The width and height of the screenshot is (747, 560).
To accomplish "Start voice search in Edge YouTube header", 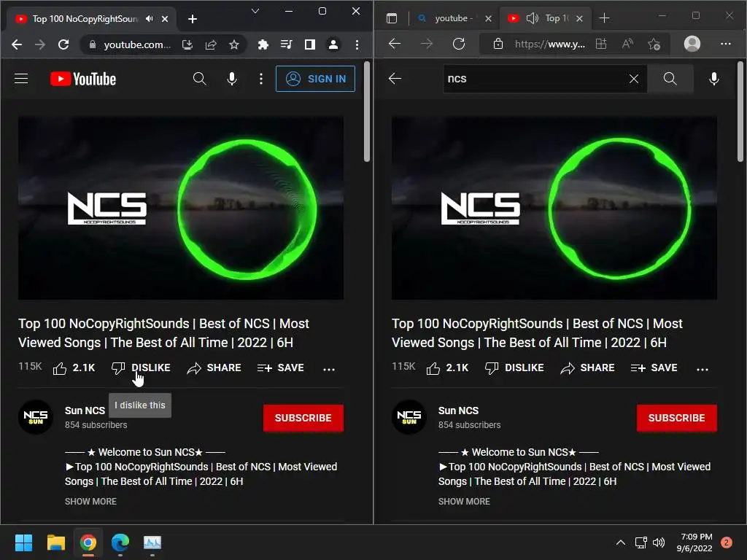I will (713, 79).
